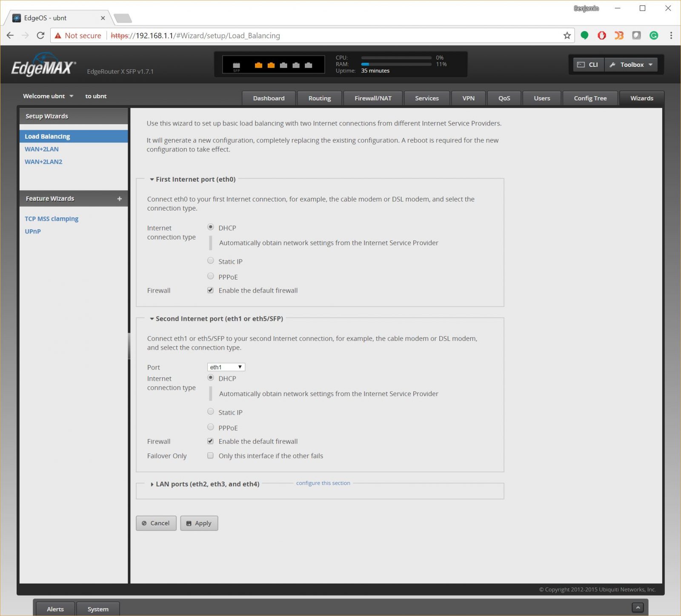Screen dimensions: 681x616
Task: Click the RAM usage bar
Action: (396, 64)
